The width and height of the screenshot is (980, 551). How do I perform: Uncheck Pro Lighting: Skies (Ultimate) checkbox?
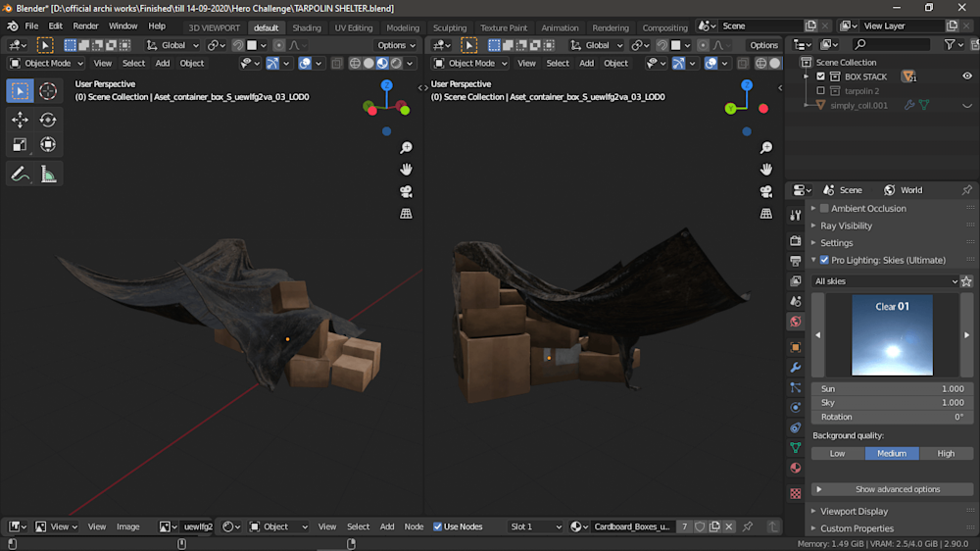click(824, 260)
